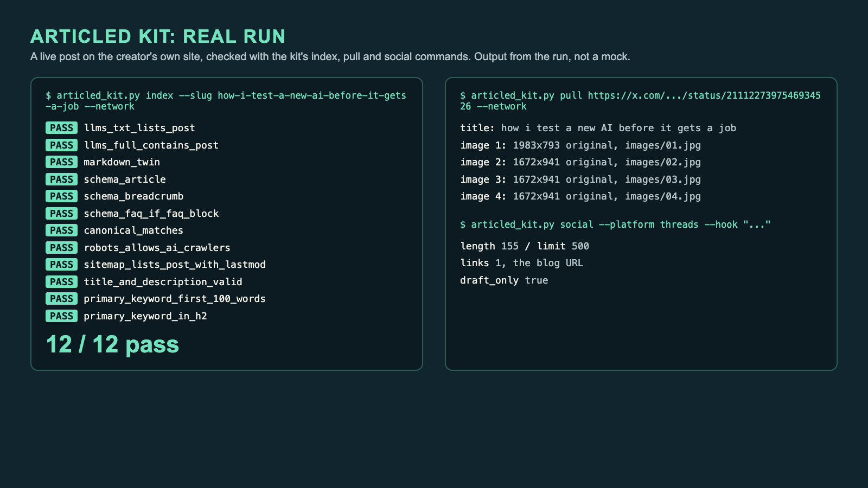Click PASS badge beside schema_breadcrumb
Image resolution: width=868 pixels, height=488 pixels.
click(62, 196)
